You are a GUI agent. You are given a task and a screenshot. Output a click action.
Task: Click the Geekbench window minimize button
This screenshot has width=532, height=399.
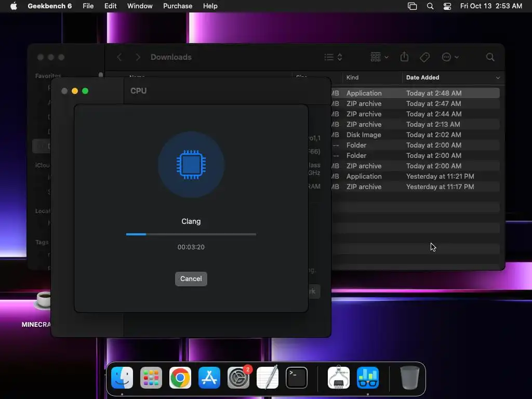pyautogui.click(x=75, y=91)
